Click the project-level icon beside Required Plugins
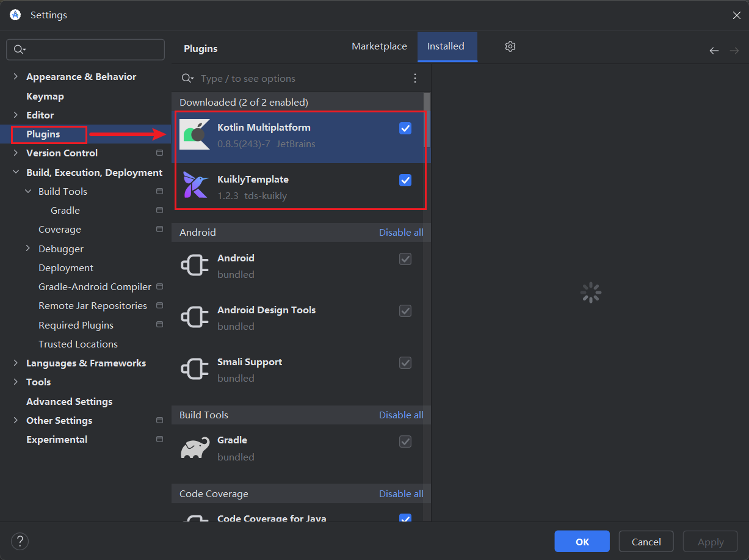749x560 pixels. 159,324
